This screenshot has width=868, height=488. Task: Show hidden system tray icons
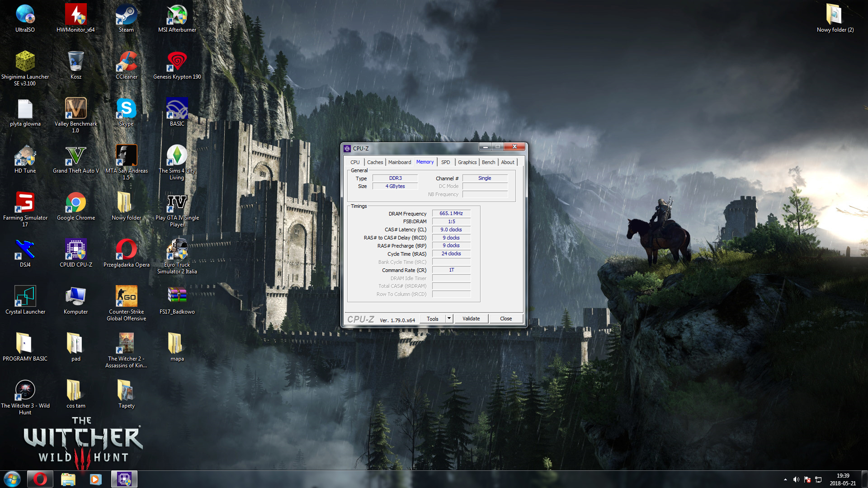point(785,479)
